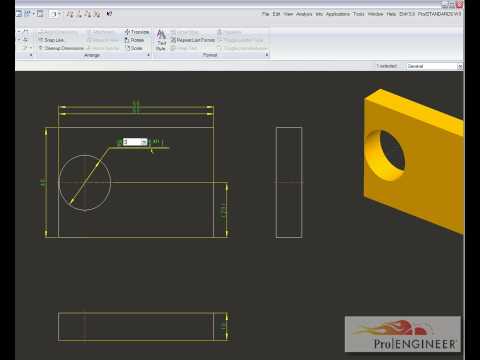
Task: Open the Help menu
Action: tap(391, 14)
